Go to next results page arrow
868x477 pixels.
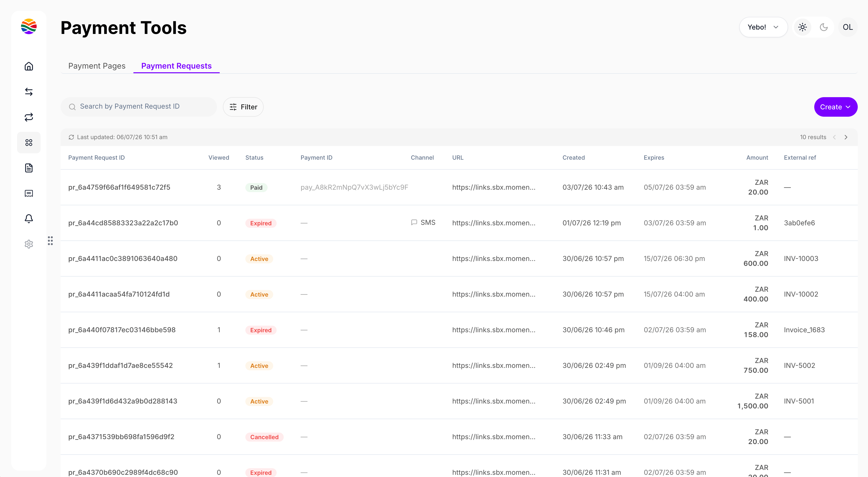tap(846, 137)
